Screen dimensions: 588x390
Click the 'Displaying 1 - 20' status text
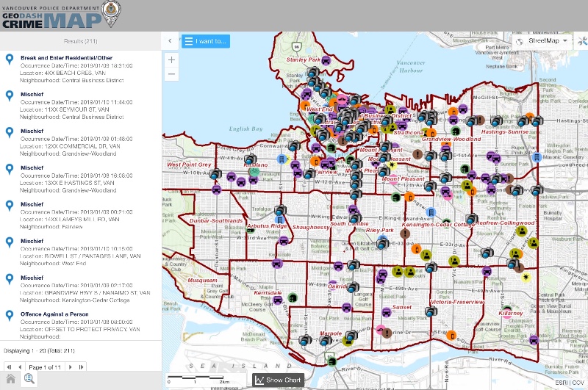39,350
